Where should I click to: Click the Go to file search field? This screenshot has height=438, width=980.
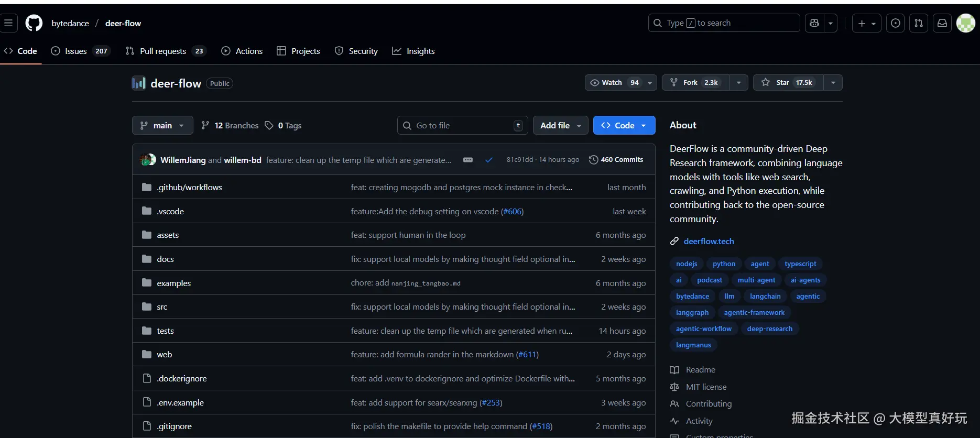[x=461, y=126]
